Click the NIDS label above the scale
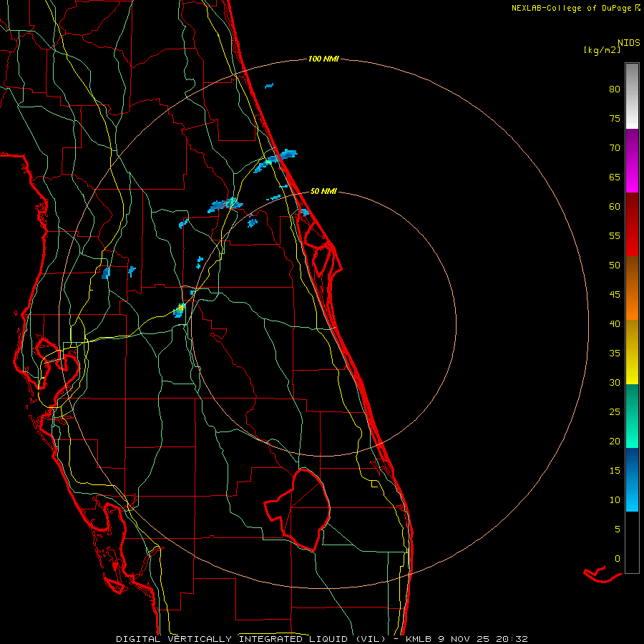The height and width of the screenshot is (644, 644). point(629,42)
